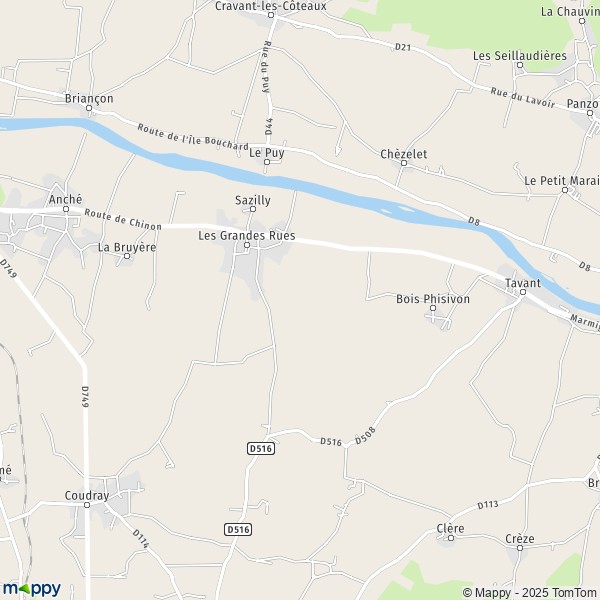The width and height of the screenshot is (600, 600).
Task: Select the Crèze place marker
Action: [520, 548]
